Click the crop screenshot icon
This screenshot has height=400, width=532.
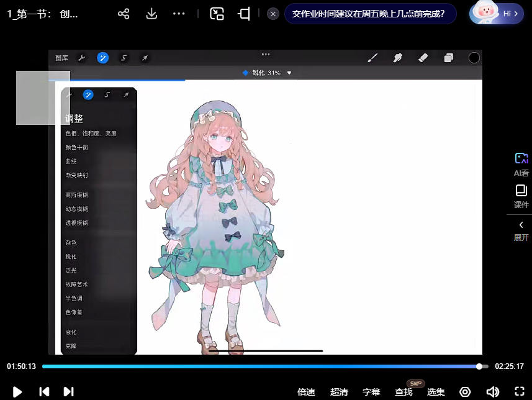[244, 14]
